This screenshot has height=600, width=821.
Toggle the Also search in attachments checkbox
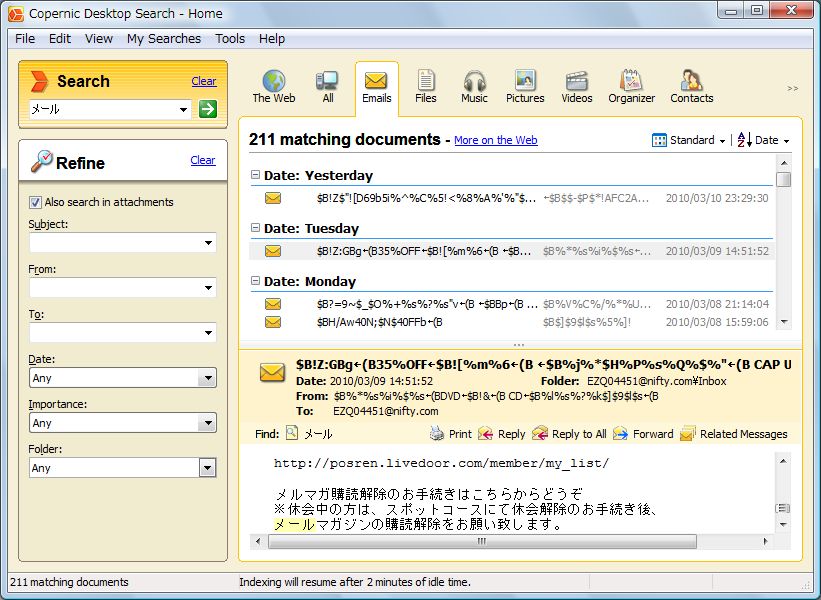coord(35,202)
